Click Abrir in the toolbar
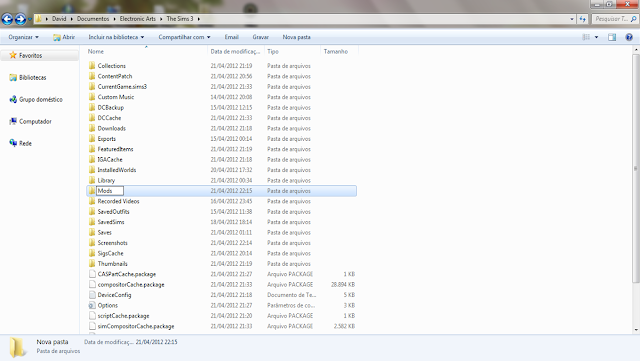Viewport: 640px width, 361px height. (x=64, y=37)
